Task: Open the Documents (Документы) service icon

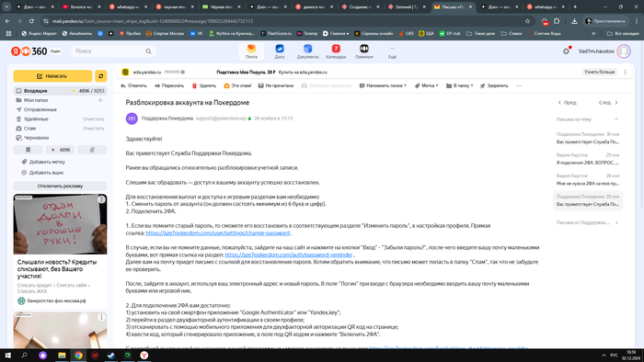Action: click(307, 51)
